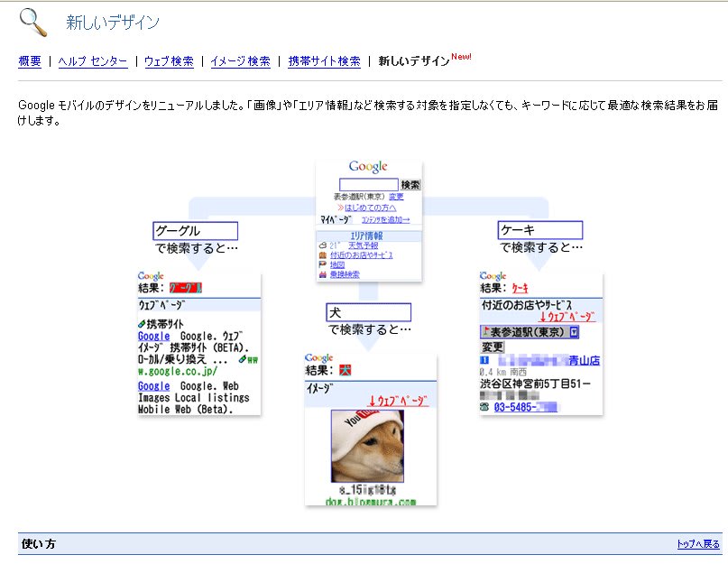Select the ウェブ検索 navigation item

169,61
